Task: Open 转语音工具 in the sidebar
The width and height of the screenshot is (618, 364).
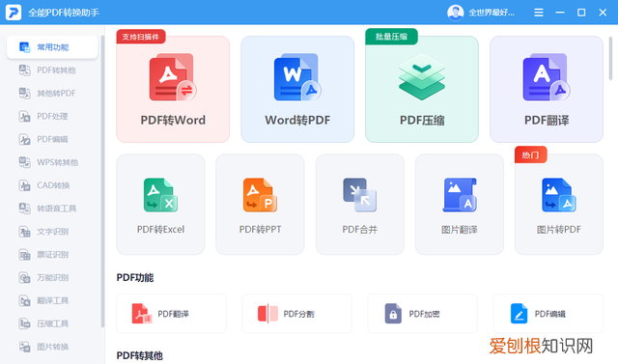Action: pyautogui.click(x=52, y=209)
